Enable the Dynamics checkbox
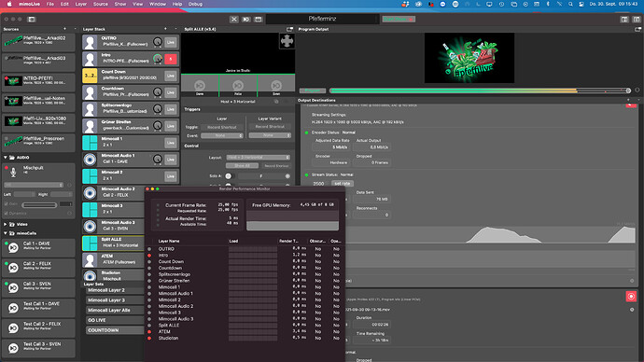This screenshot has width=644, height=362. [7, 214]
